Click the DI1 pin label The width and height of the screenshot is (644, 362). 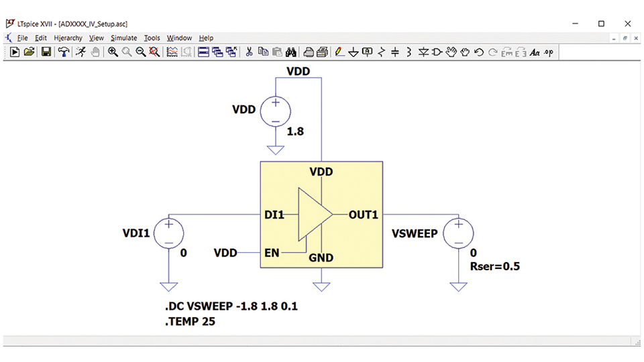point(274,215)
